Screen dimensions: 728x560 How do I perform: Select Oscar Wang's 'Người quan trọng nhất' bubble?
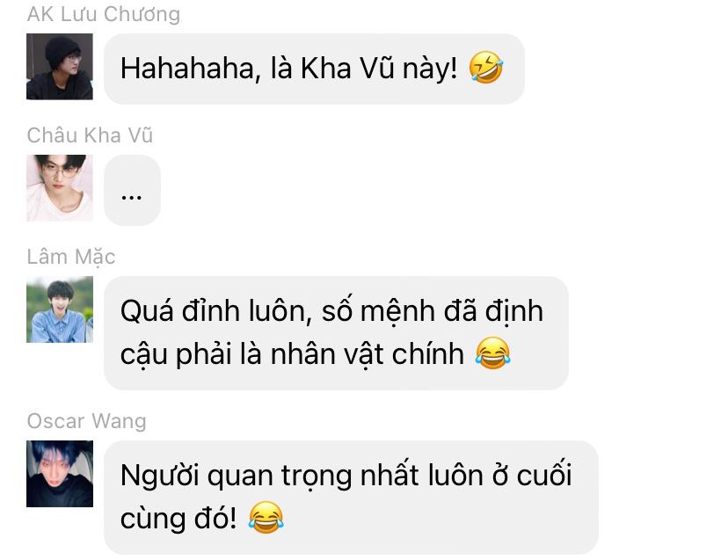[x=351, y=498]
